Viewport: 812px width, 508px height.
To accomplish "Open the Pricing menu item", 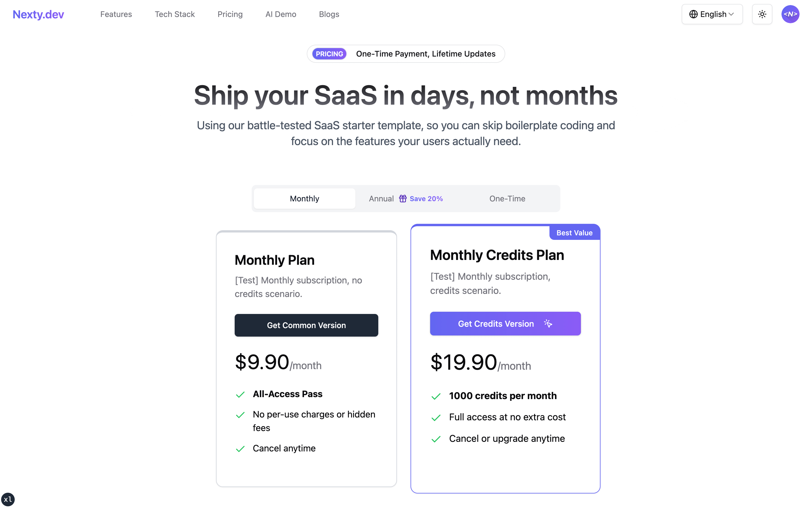I will [230, 14].
